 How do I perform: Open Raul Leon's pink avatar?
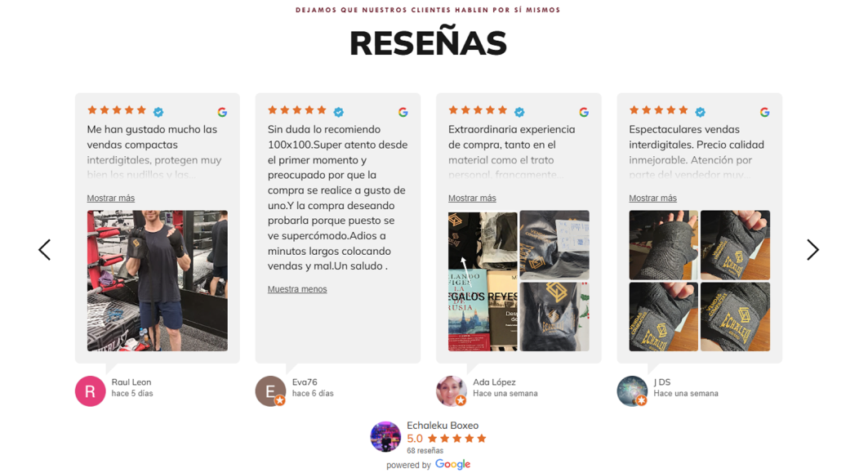(91, 391)
